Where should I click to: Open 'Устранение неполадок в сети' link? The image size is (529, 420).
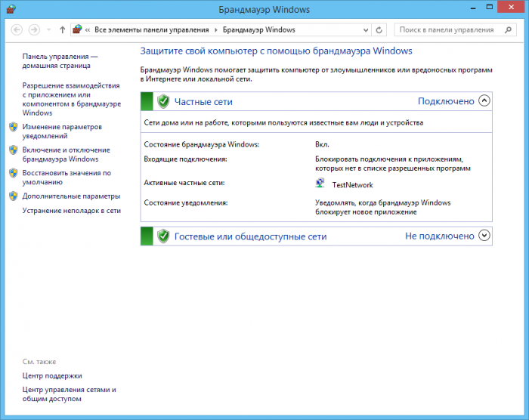72,211
